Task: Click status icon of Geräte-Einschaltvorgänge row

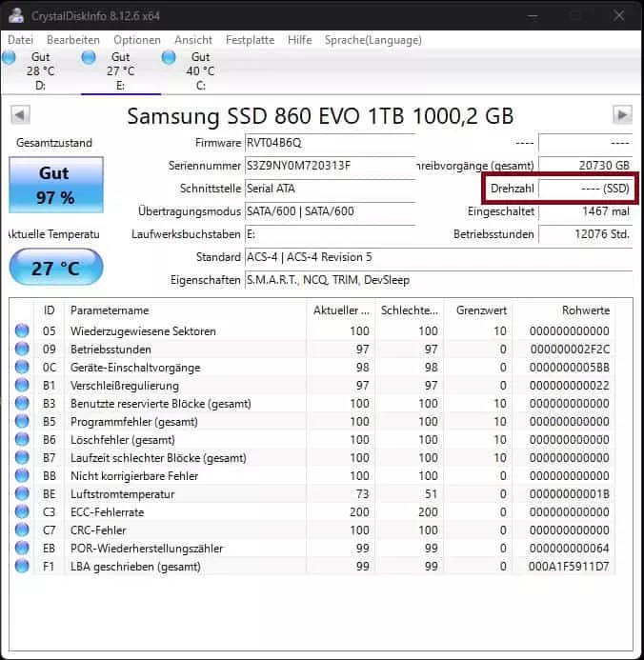Action: point(22,367)
